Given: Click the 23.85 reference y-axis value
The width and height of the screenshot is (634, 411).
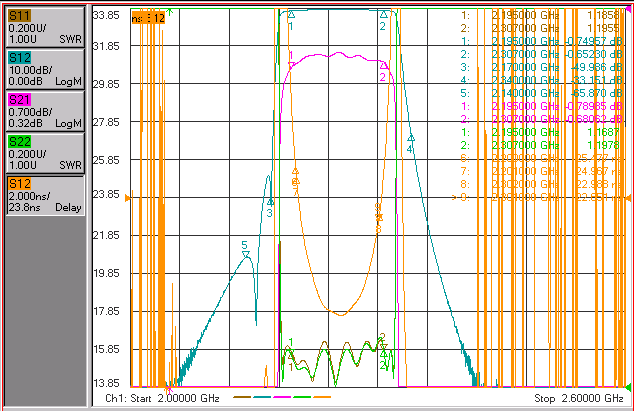Looking at the screenshot, I should (x=106, y=195).
